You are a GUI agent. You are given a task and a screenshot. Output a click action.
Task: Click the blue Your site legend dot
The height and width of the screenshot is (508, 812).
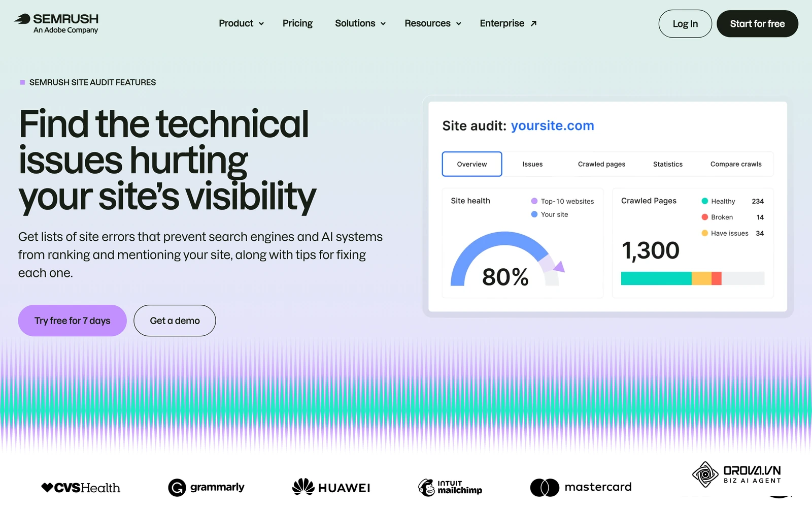coord(534,214)
